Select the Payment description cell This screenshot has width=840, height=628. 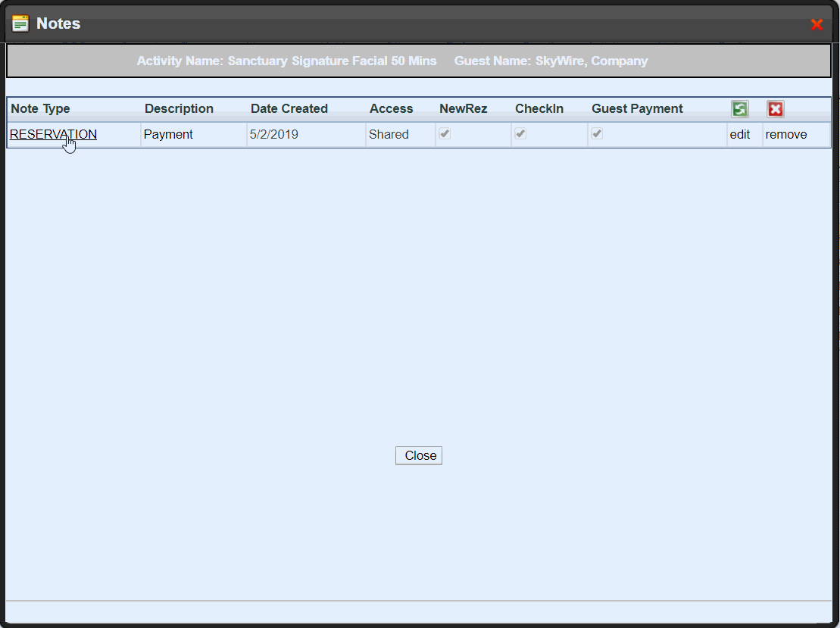tap(168, 135)
